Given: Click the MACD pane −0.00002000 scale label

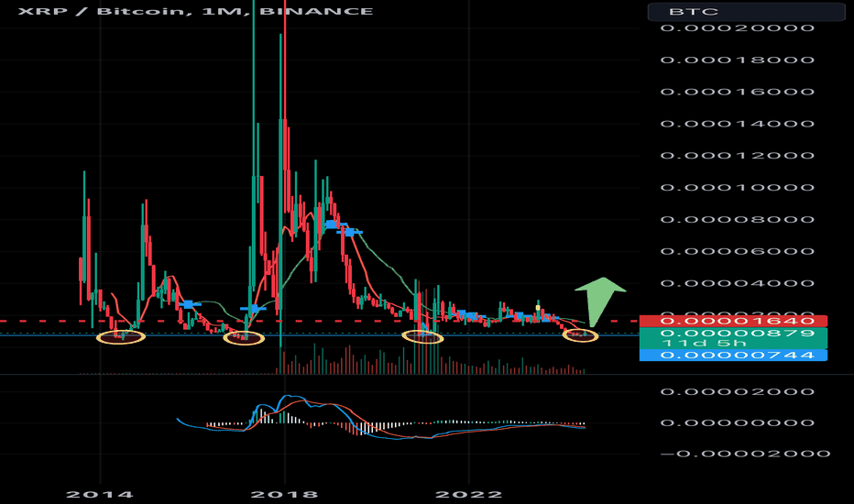Looking at the screenshot, I should click(745, 454).
